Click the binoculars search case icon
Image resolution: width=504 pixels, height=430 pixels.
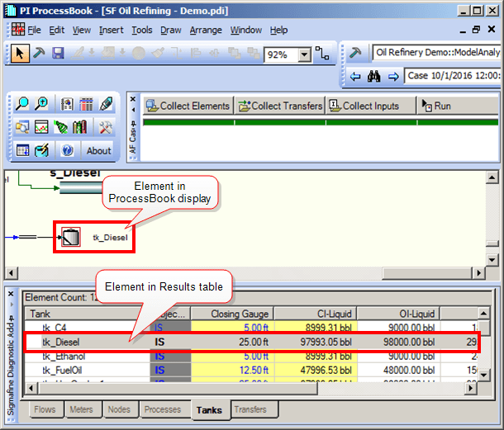pos(373,77)
